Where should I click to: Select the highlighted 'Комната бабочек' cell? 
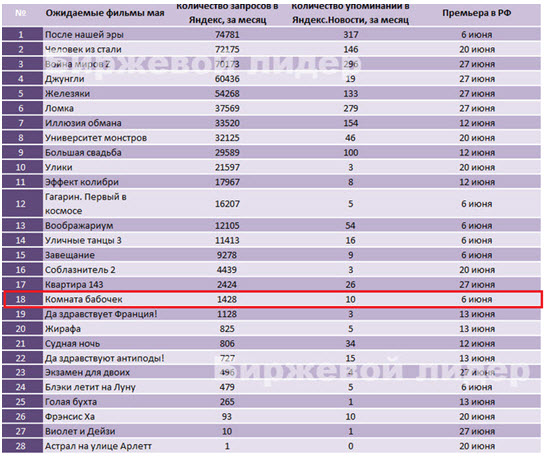click(x=84, y=299)
